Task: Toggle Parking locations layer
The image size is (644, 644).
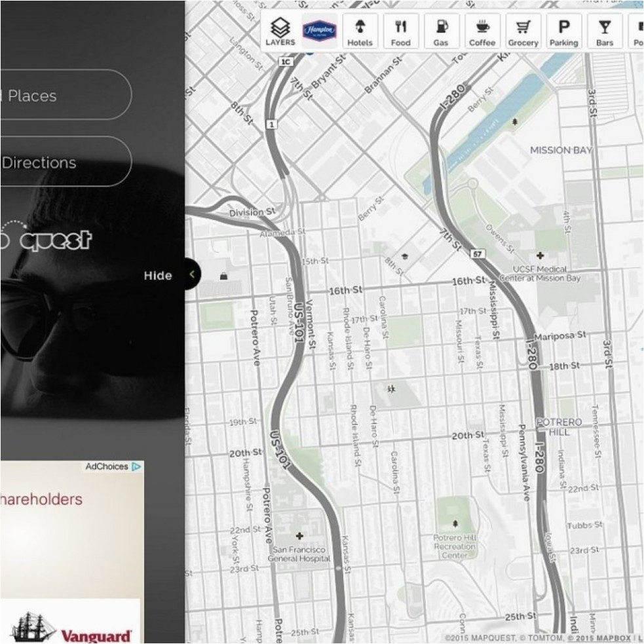Action: click(563, 31)
